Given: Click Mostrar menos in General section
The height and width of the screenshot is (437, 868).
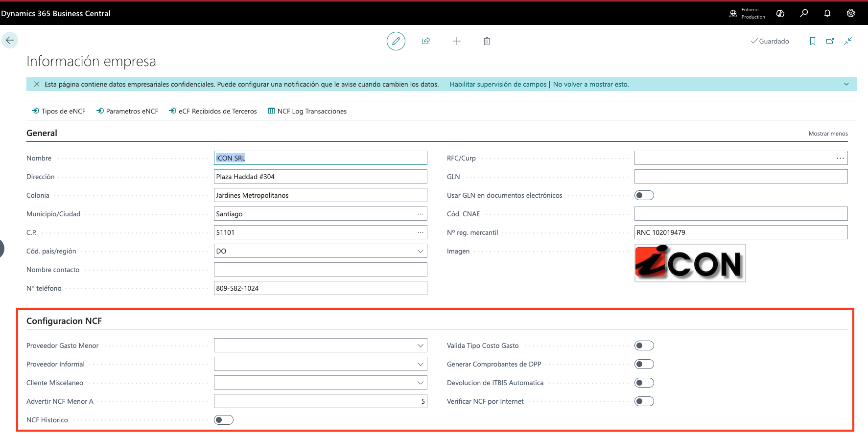Looking at the screenshot, I should click(x=828, y=134).
